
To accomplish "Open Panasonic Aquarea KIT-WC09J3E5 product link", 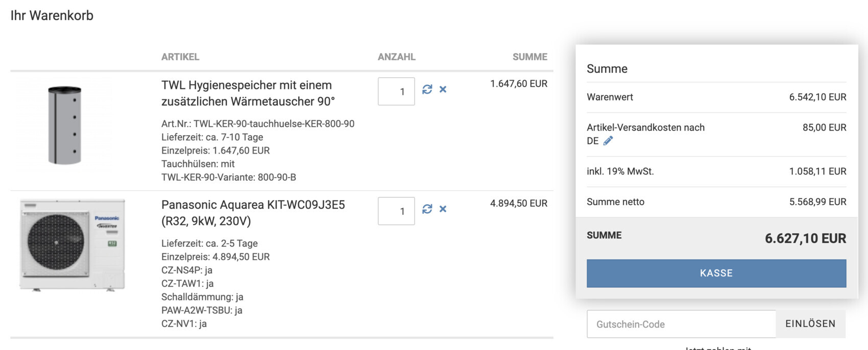I will [253, 213].
